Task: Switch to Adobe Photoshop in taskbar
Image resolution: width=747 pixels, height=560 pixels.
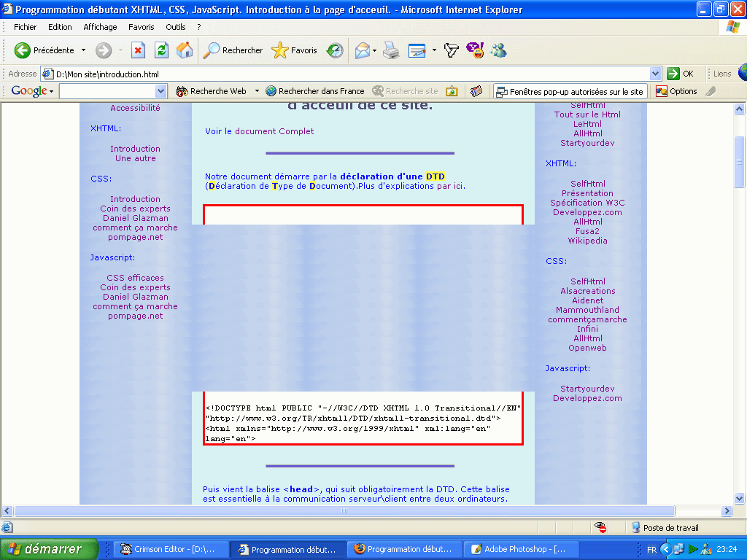Action: pos(519,550)
